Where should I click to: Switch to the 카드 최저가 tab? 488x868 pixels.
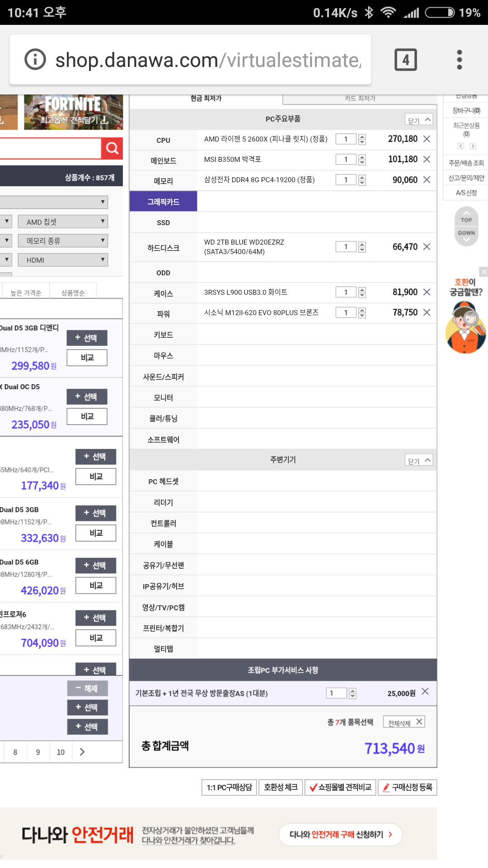click(x=360, y=99)
